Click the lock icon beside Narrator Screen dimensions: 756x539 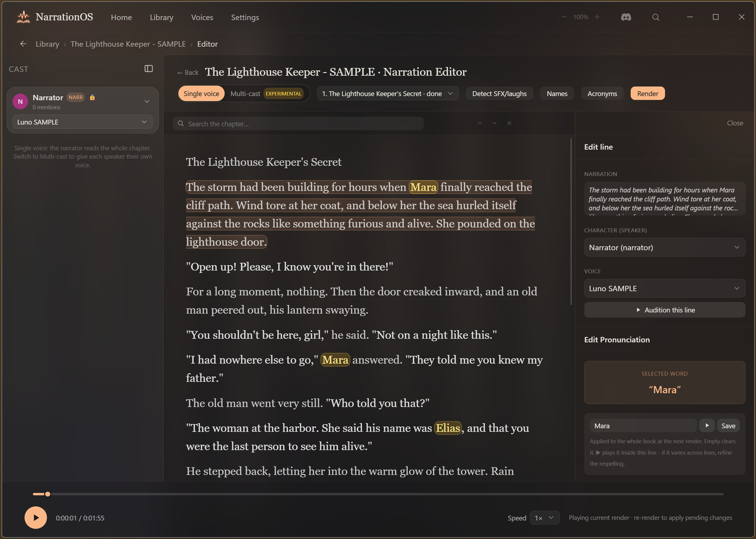(x=92, y=97)
